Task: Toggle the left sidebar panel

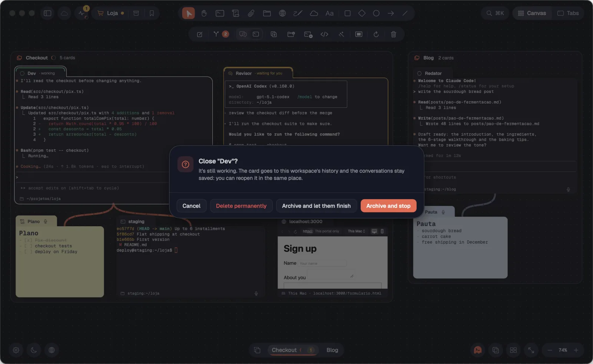Action: tap(47, 13)
